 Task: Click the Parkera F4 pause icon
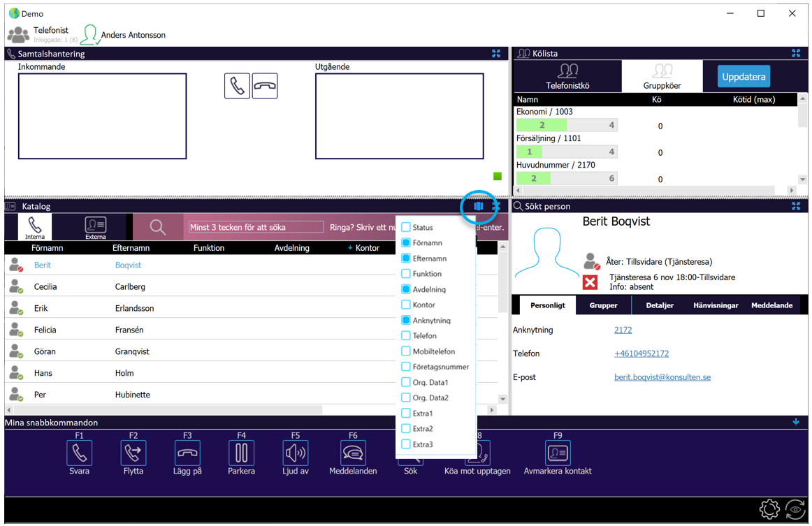click(x=241, y=453)
